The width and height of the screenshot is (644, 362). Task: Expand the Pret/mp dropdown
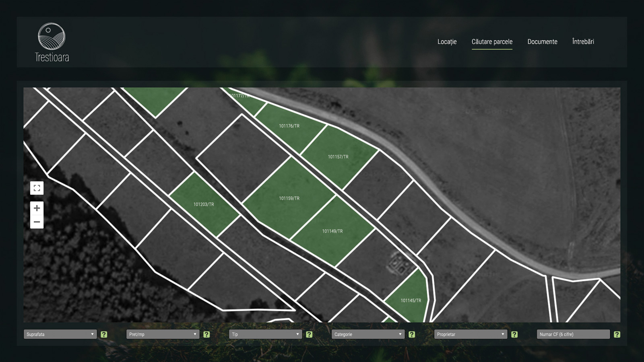click(x=163, y=334)
